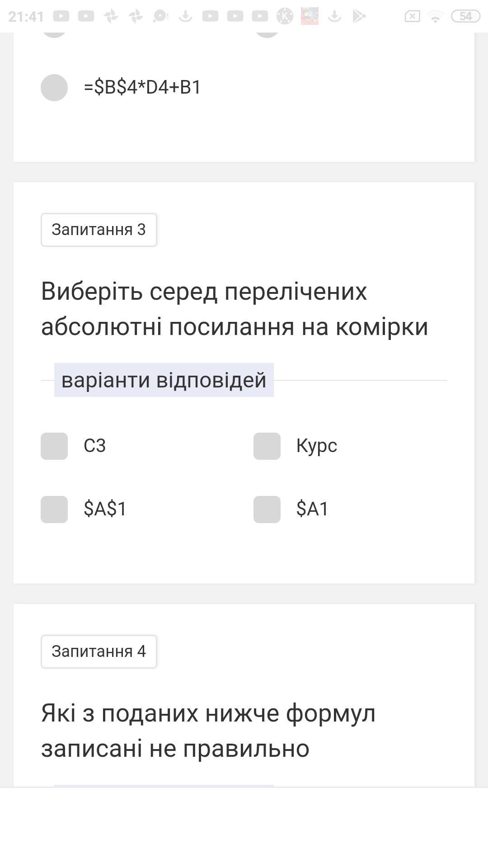
Task: Tap the варіанти відповідей header
Action: coord(164,380)
